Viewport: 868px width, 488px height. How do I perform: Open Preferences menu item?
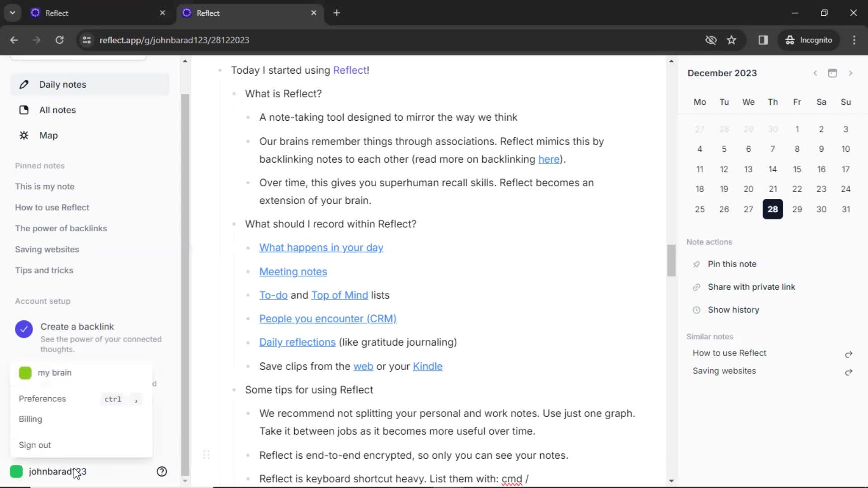pyautogui.click(x=42, y=398)
